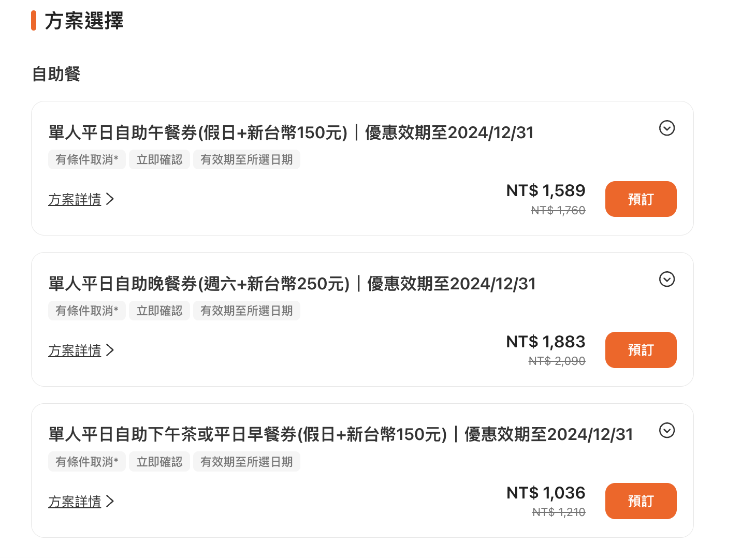
Task: Click the arrow beside afternoon tea 方案詳情
Action: (x=110, y=502)
